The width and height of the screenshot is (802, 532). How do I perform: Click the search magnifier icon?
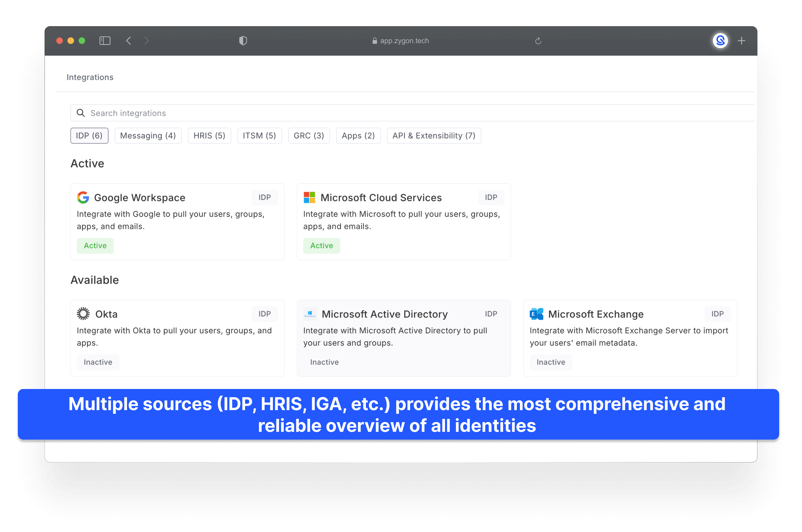pos(80,113)
